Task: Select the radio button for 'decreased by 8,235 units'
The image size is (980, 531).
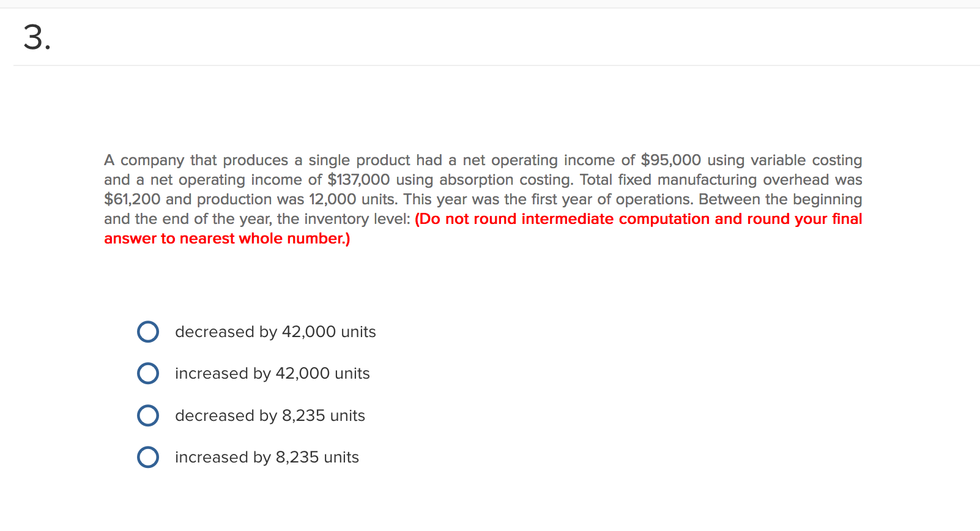Action: tap(147, 415)
